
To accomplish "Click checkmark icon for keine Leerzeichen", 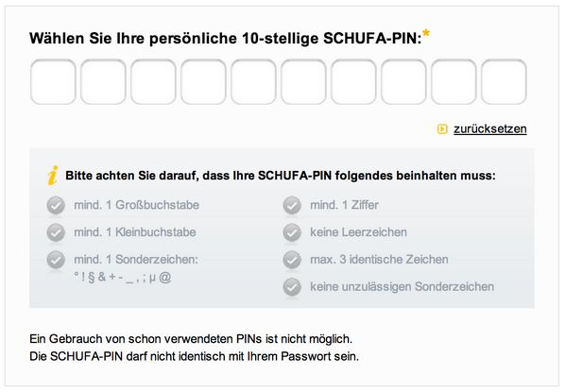I will pyautogui.click(x=292, y=232).
